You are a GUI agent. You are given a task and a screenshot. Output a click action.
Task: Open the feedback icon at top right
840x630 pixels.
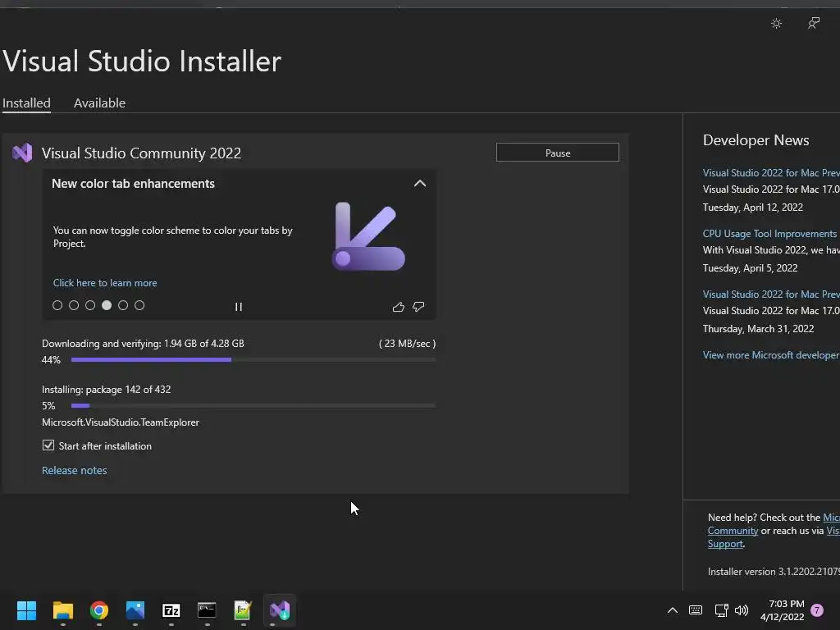click(x=813, y=24)
